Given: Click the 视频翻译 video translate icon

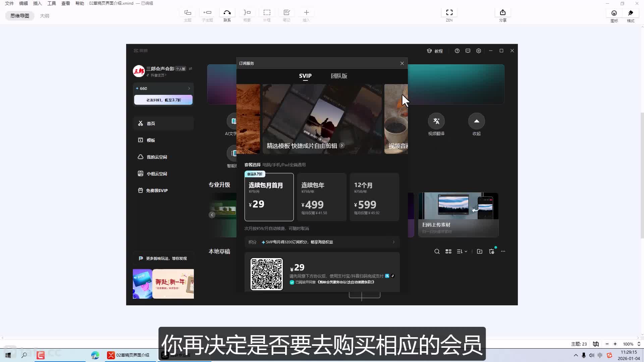Looking at the screenshot, I should (x=436, y=121).
